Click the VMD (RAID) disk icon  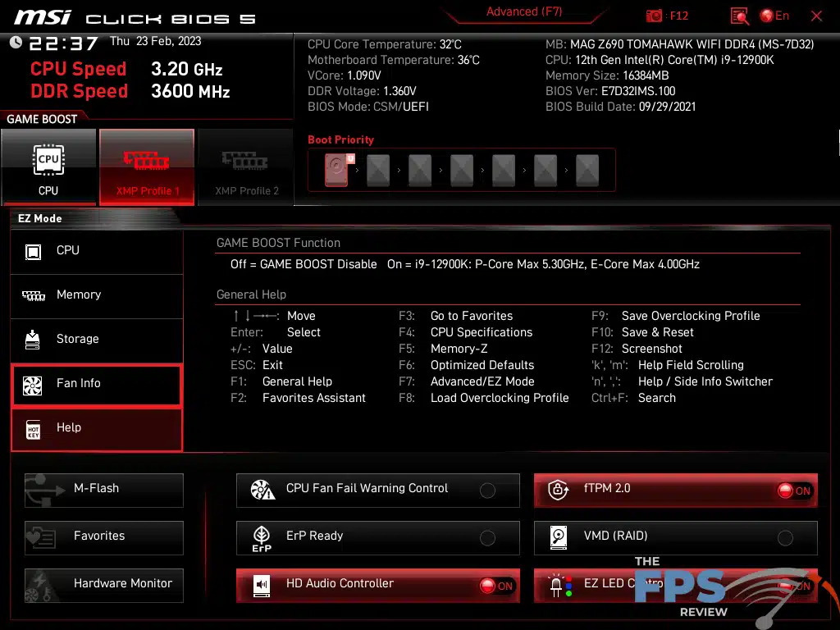coord(558,537)
